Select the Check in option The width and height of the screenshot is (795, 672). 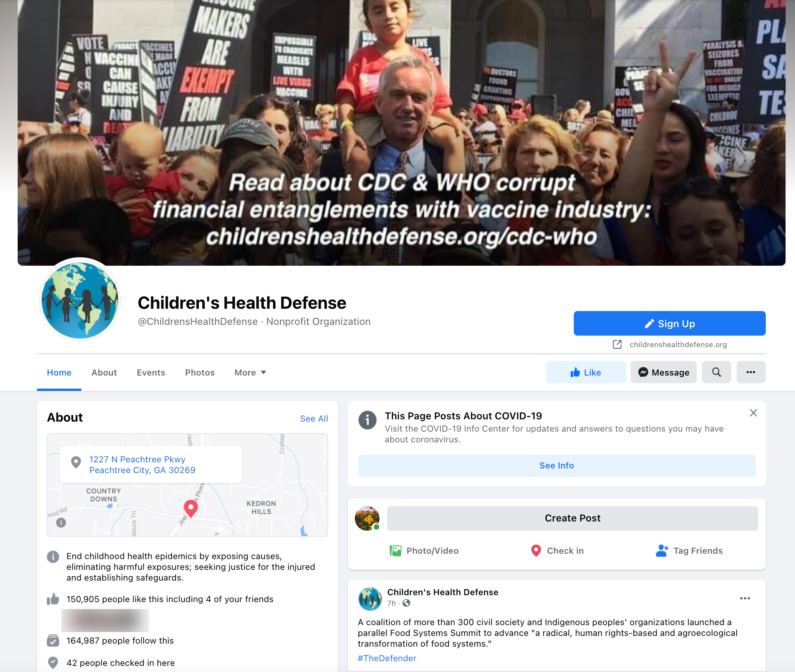(557, 551)
